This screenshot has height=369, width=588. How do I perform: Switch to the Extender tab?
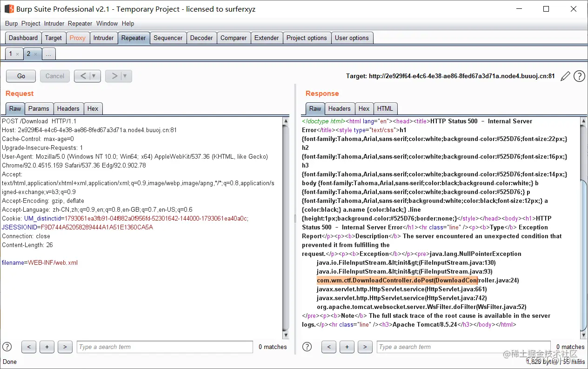click(x=267, y=38)
